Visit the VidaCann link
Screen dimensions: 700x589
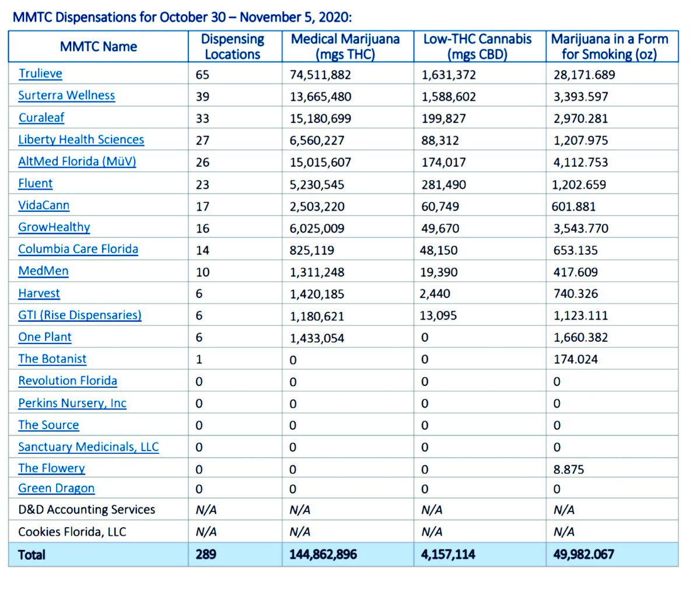coord(44,205)
